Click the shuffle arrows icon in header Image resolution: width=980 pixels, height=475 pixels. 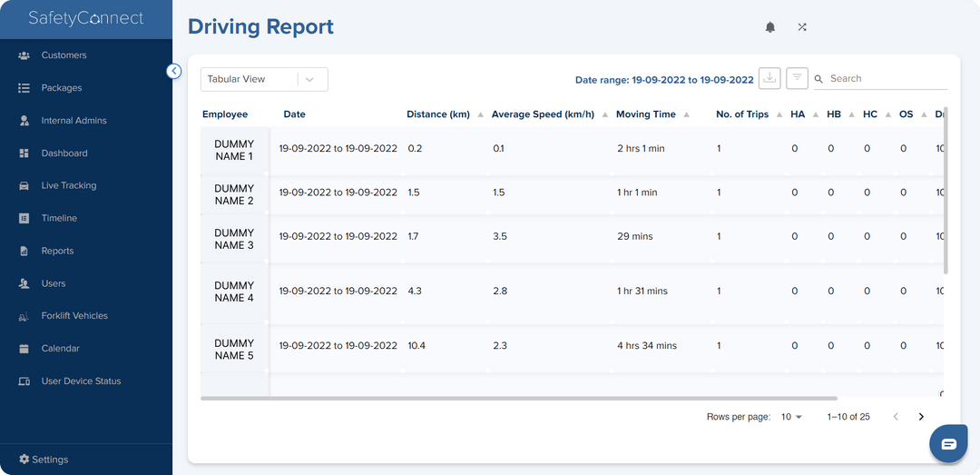802,27
